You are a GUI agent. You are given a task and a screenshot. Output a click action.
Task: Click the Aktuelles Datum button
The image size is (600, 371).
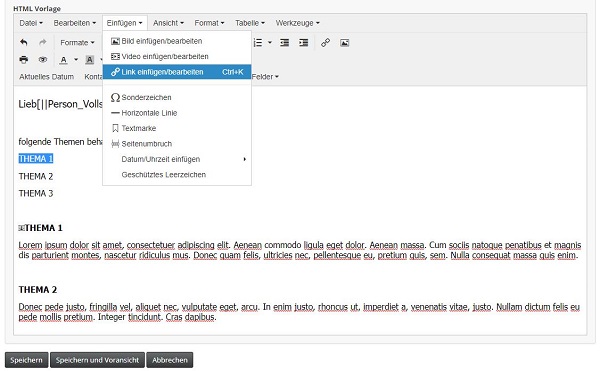[46, 76]
